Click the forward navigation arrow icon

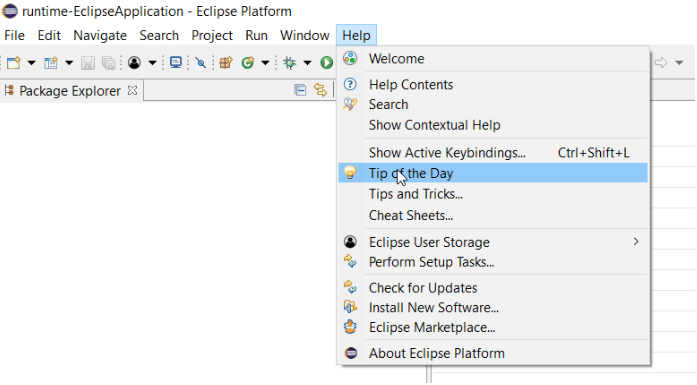(661, 63)
